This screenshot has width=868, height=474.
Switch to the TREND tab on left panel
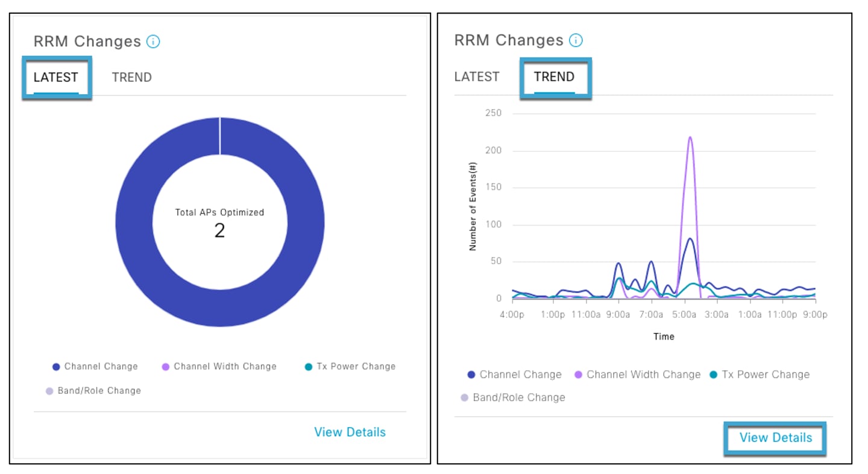tap(131, 77)
